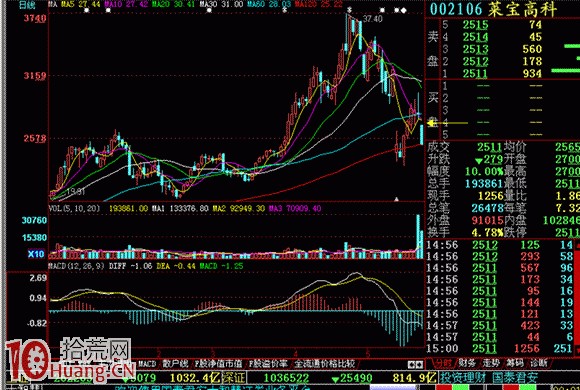This screenshot has height=390, width=580.
Task: Select the 37.40 peak price label
Action: coord(373,19)
